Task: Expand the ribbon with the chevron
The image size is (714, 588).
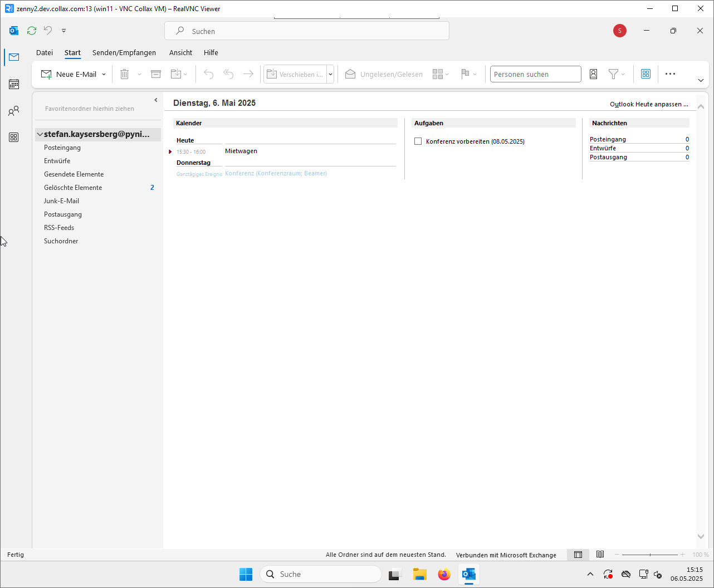Action: pos(701,80)
